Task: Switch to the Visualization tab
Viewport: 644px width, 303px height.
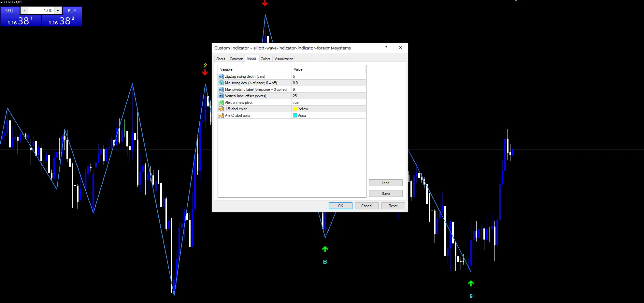Action: pyautogui.click(x=284, y=59)
